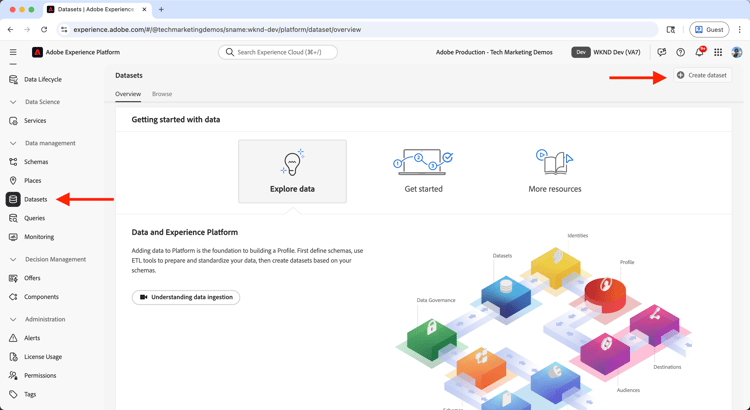Open the WKND Dev sandbox selector
The height and width of the screenshot is (410, 750).
pos(606,52)
